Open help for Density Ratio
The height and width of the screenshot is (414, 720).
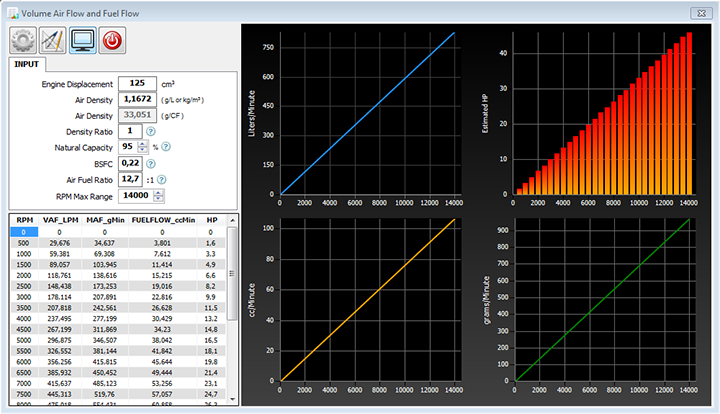tap(151, 132)
